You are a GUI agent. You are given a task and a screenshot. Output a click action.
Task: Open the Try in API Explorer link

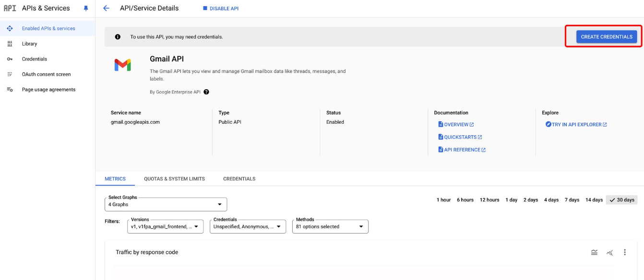click(x=576, y=125)
